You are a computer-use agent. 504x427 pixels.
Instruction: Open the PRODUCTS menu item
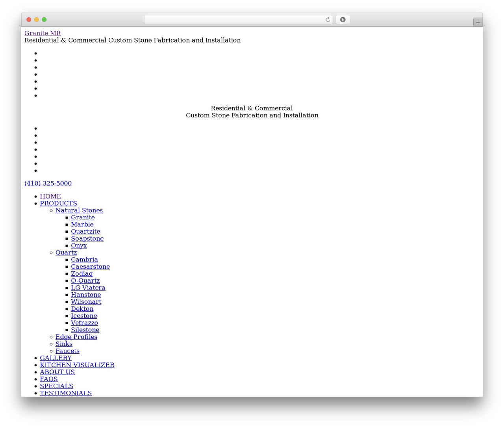[58, 203]
